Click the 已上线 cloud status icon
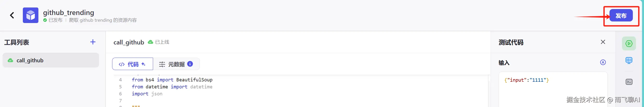This screenshot has width=644, height=107. click(150, 42)
